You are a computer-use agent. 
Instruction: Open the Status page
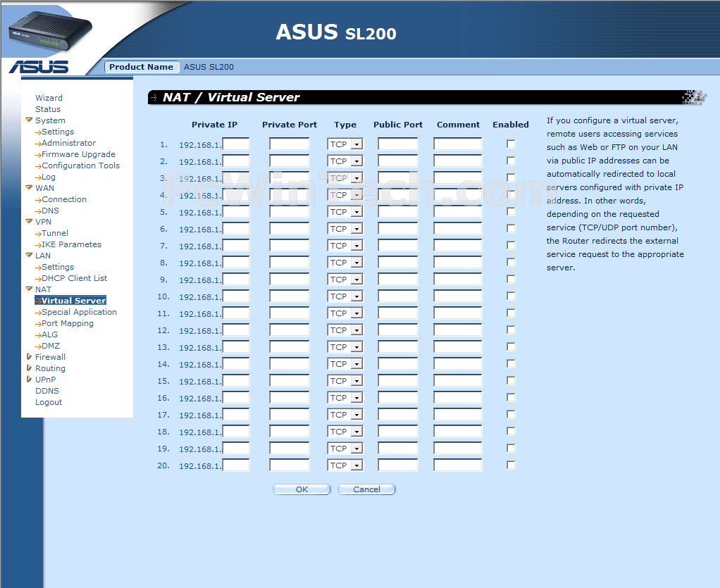point(48,109)
